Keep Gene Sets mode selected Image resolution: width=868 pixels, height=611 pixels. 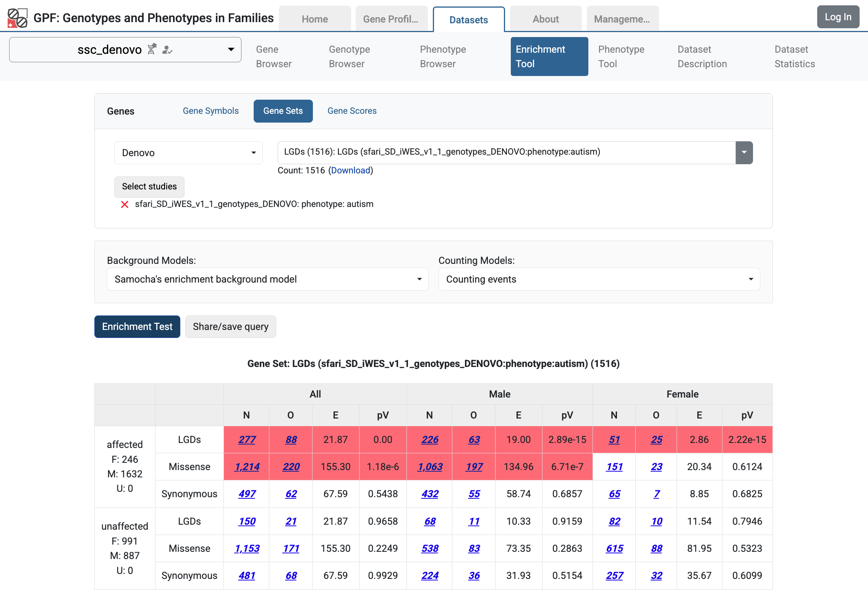283,111
